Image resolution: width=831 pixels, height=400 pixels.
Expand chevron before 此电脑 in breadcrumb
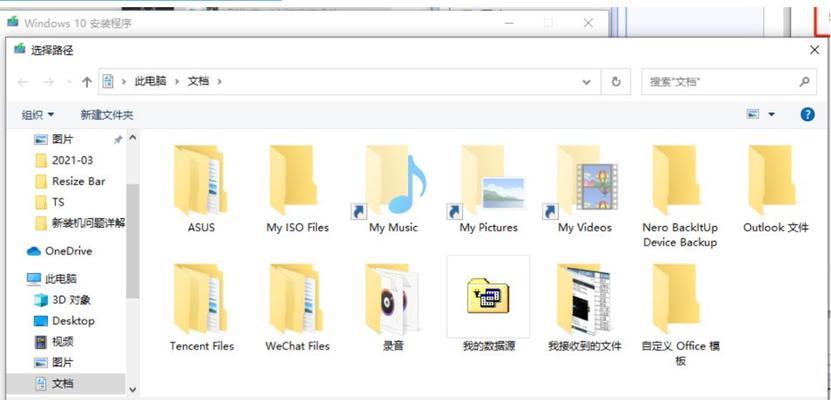[124, 82]
